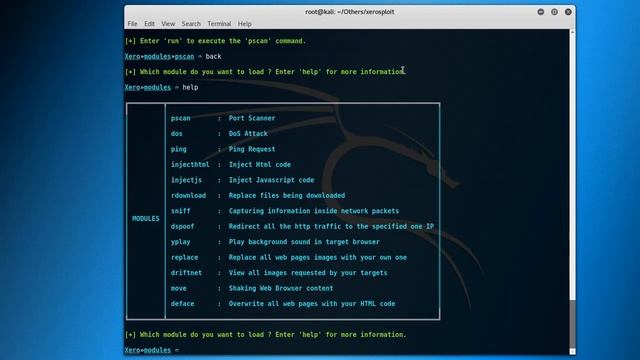640x360 pixels.
Task: Click the 'DoS Attack' description
Action: click(x=248, y=133)
